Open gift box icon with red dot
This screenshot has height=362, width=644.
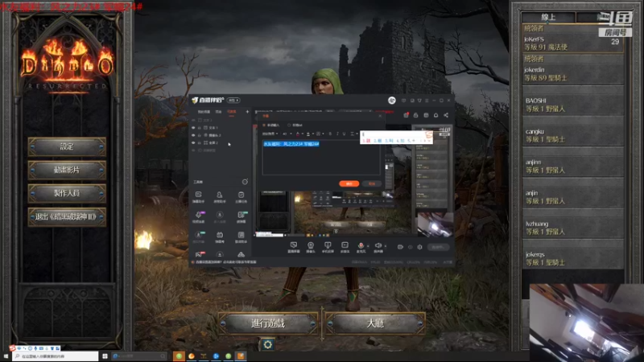click(x=406, y=115)
